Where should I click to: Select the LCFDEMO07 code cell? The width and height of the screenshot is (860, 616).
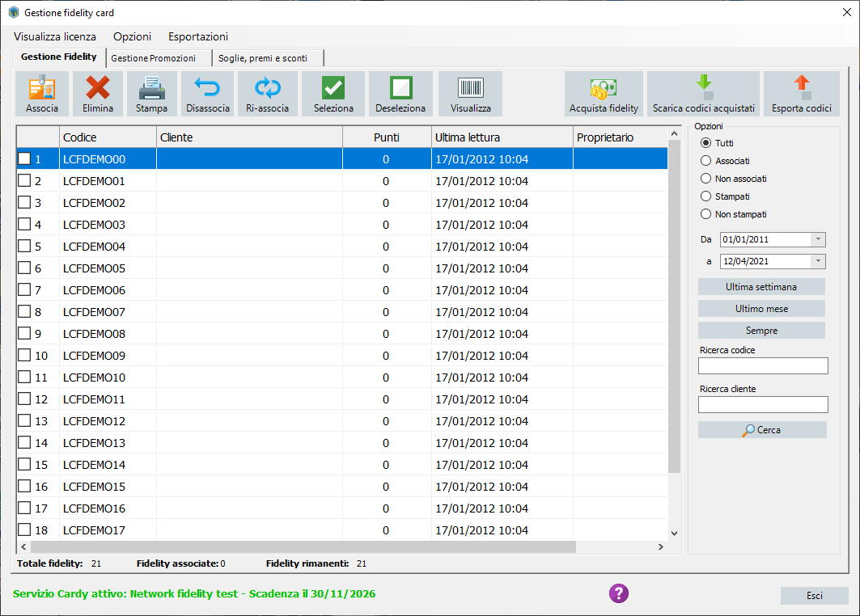(108, 312)
